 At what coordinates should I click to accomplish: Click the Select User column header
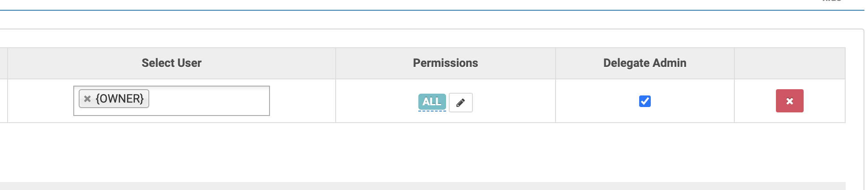coord(171,63)
